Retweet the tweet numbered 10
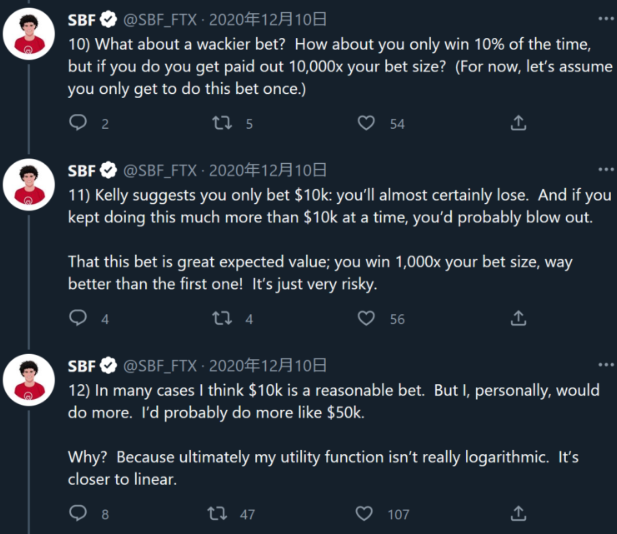This screenshot has height=534, width=617. click(222, 123)
